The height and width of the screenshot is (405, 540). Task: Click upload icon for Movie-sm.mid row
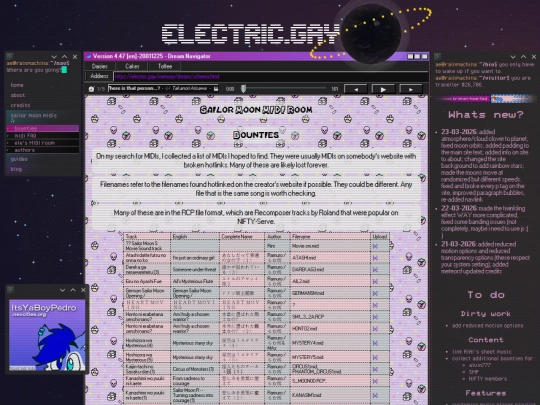click(x=375, y=246)
